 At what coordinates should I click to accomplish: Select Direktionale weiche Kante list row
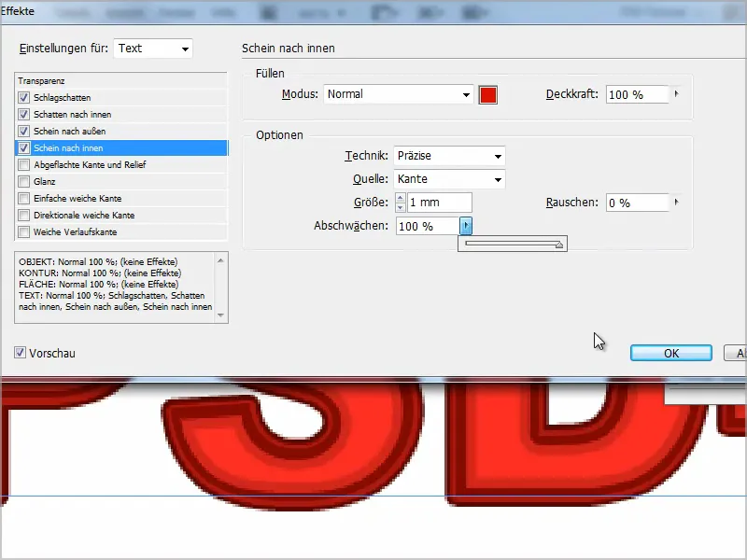tap(121, 216)
